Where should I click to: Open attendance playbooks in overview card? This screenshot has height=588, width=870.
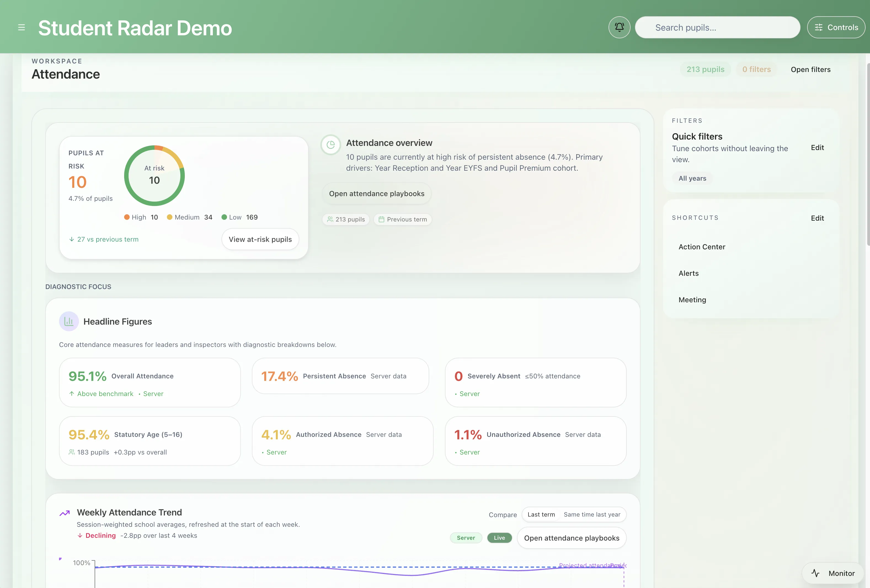tap(376, 194)
